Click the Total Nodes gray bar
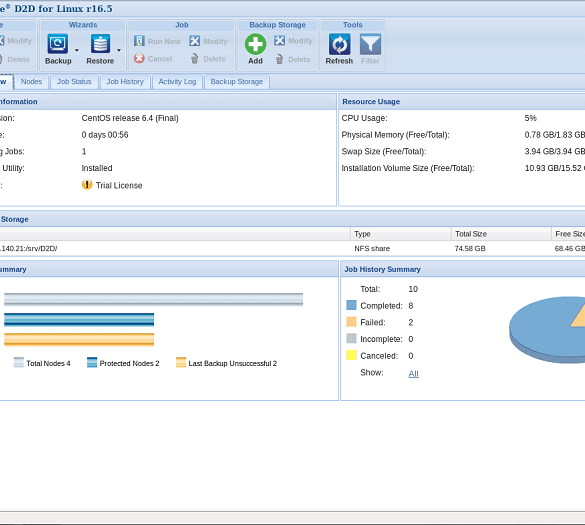Viewport: 585px width, 525px height. point(153,299)
